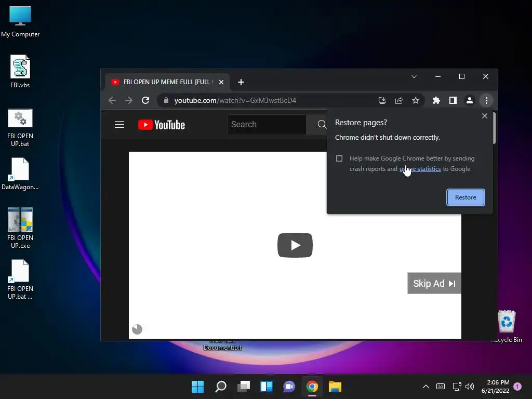Click the Chrome back arrow
Viewport: 532px width, 399px height.
(112, 100)
